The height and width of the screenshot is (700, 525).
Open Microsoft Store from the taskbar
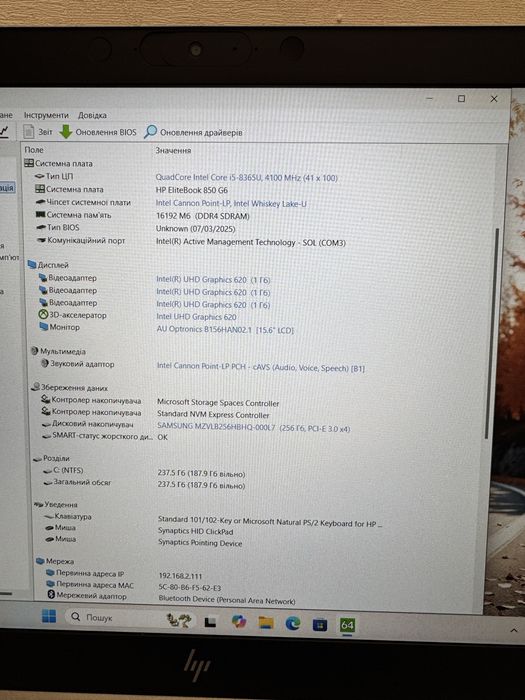(320, 624)
